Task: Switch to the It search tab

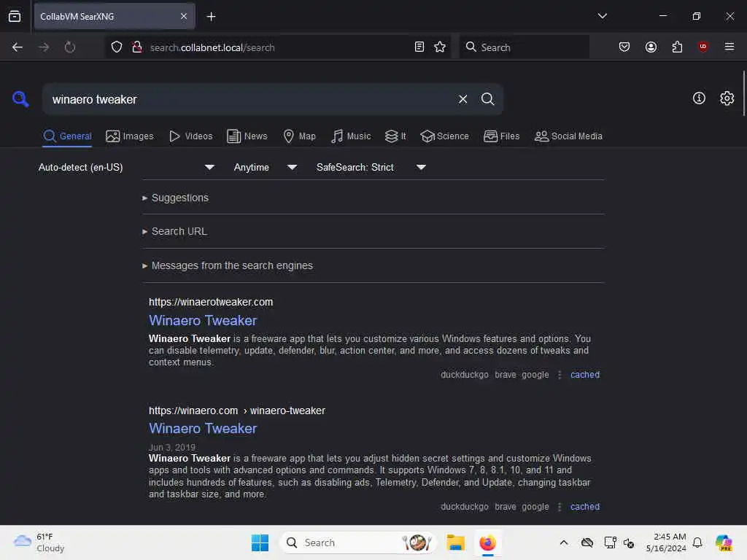Action: (395, 136)
